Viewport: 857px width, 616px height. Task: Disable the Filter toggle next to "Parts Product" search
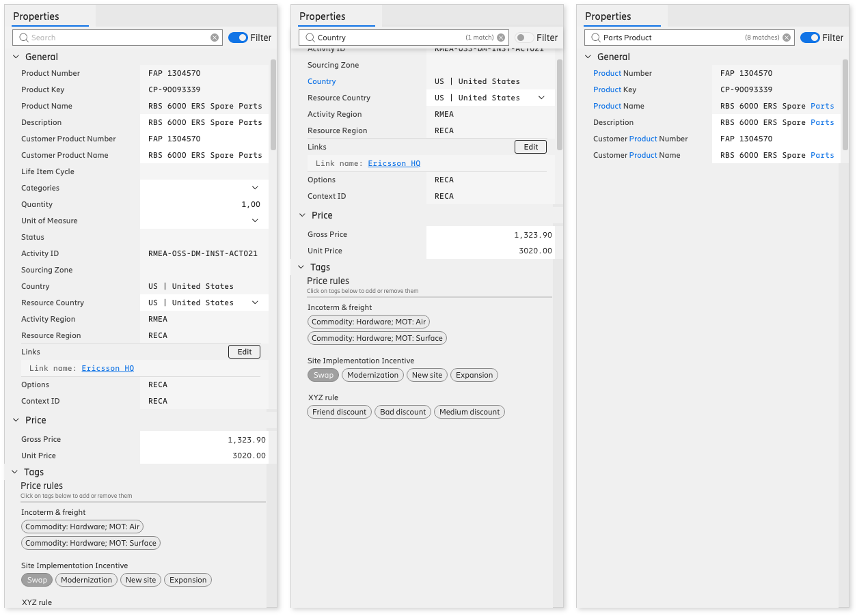point(810,38)
